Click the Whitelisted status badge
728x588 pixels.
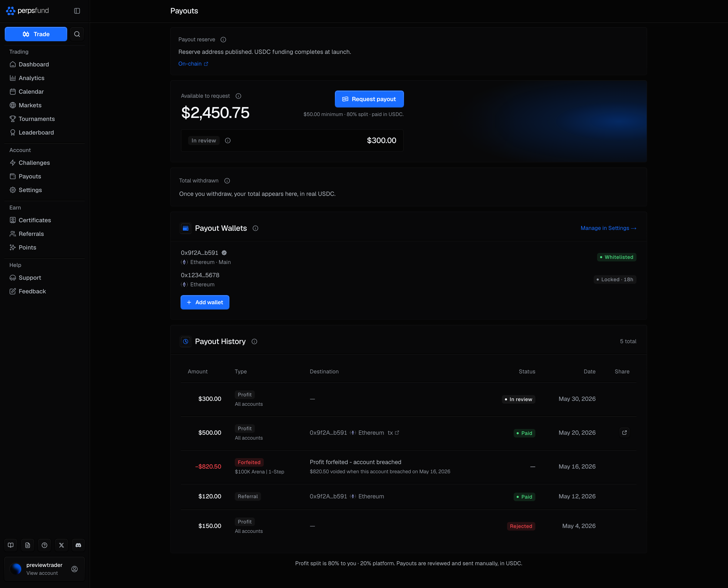[x=616, y=257]
